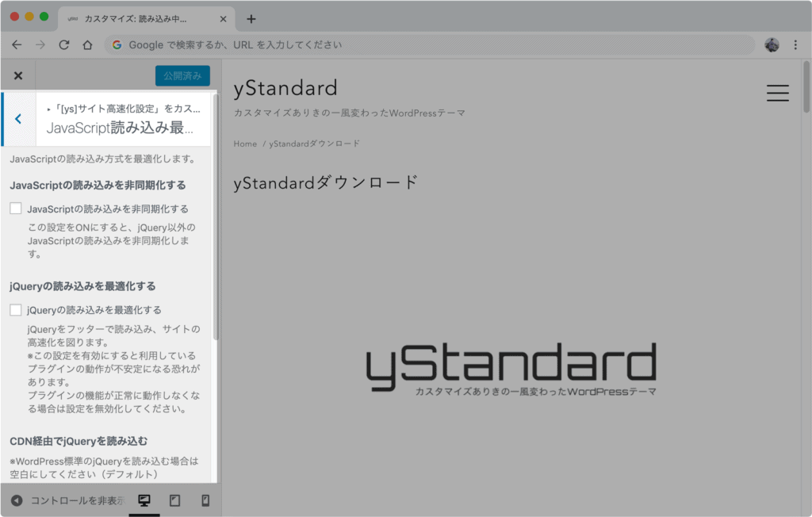812x517 pixels.
Task: Go back to the site speed settings panel
Action: click(x=19, y=119)
